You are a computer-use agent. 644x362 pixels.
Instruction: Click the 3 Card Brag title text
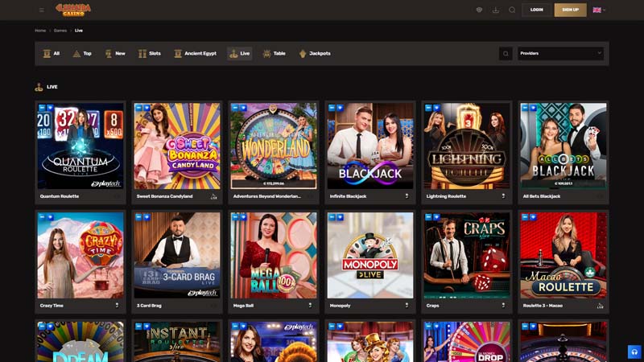[x=149, y=306]
